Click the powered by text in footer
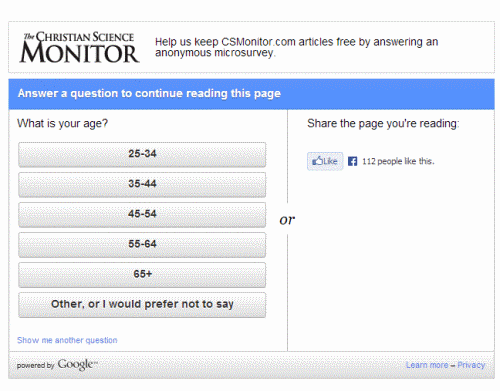This screenshot has height=391, width=500. point(35,366)
